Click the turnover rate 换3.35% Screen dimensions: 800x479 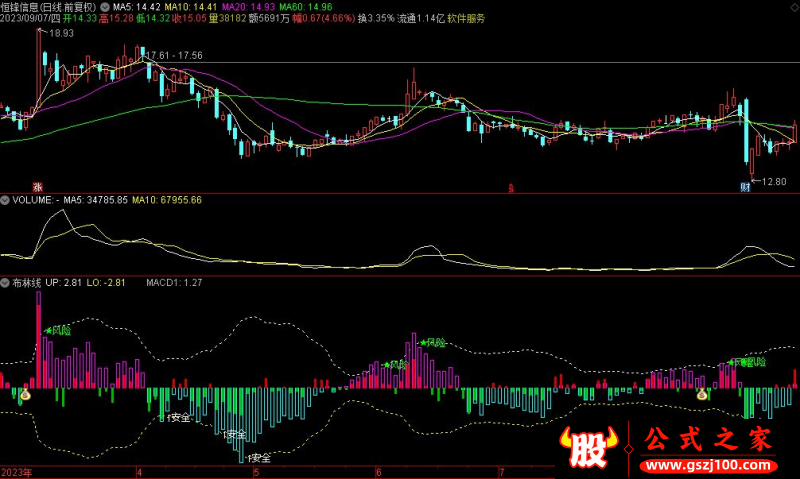pos(376,18)
